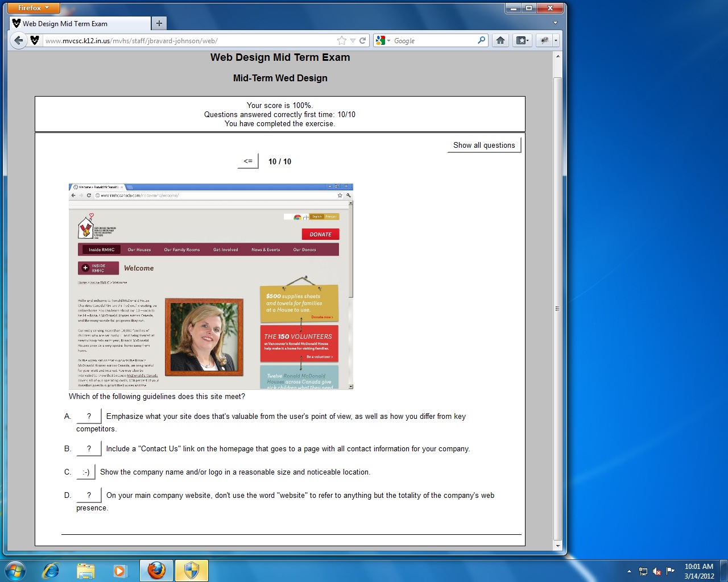Select the Web Design Mid Term Exam tab
The width and height of the screenshot is (728, 582).
pyautogui.click(x=80, y=23)
